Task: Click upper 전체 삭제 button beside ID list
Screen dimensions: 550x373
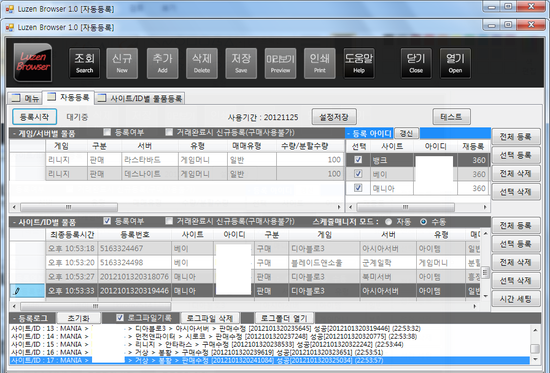Action: 516,174
